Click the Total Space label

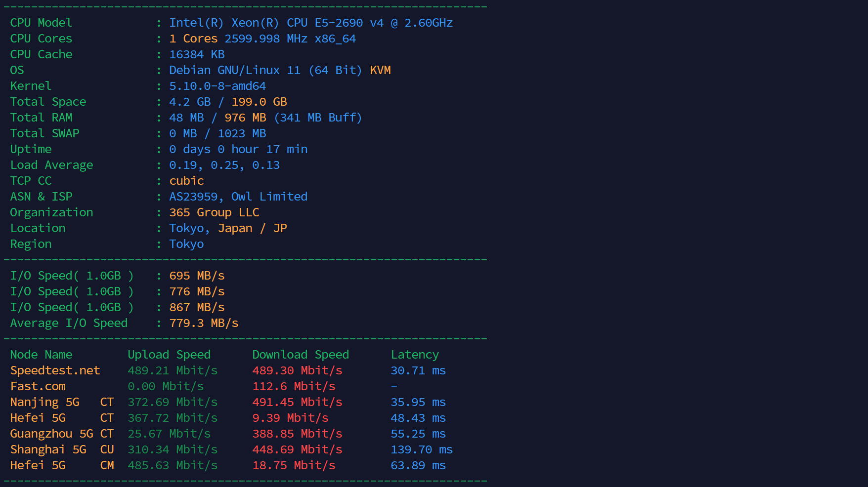tap(48, 102)
